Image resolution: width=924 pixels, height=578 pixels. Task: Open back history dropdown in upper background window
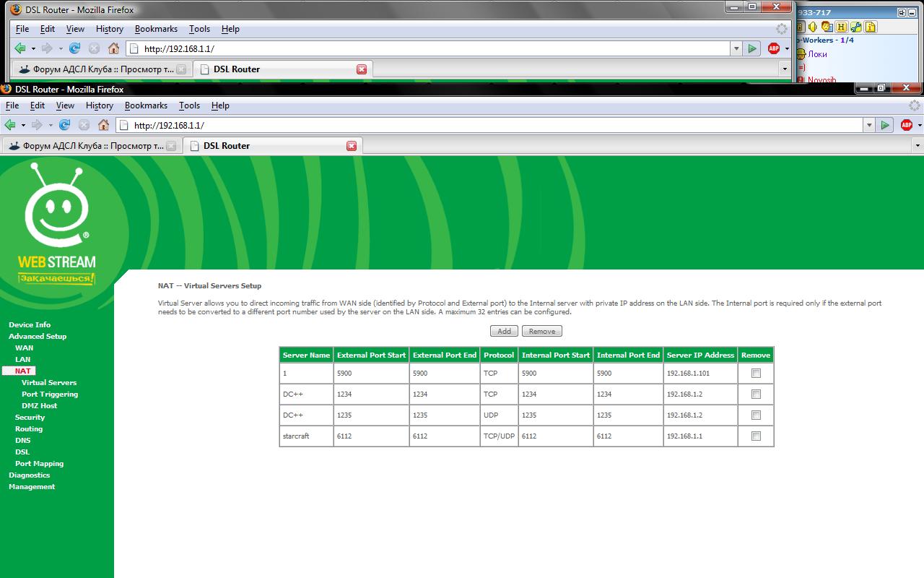click(x=32, y=48)
